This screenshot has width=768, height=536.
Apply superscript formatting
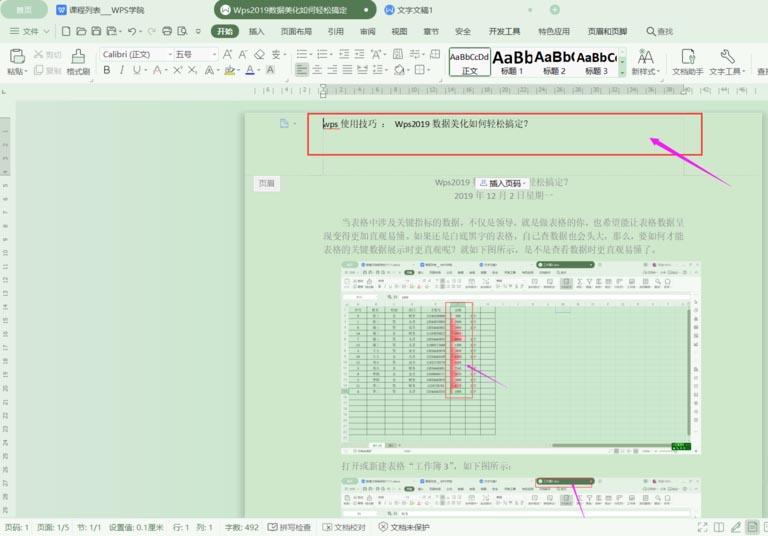click(x=177, y=71)
